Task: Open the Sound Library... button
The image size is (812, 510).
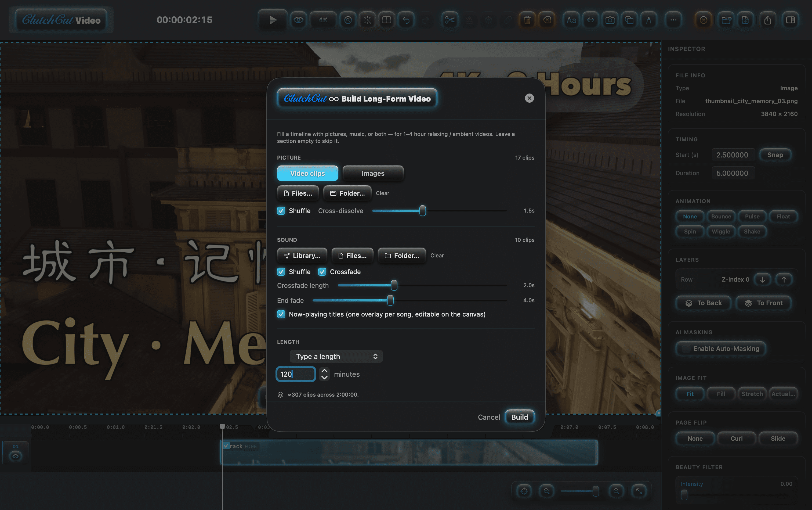Action: click(302, 256)
